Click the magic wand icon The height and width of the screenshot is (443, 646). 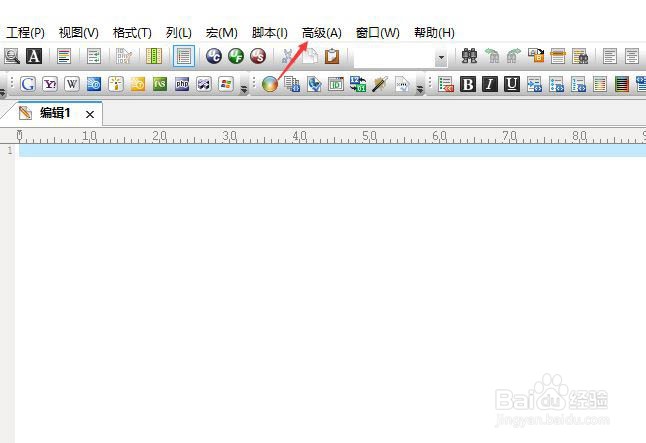[x=380, y=84]
